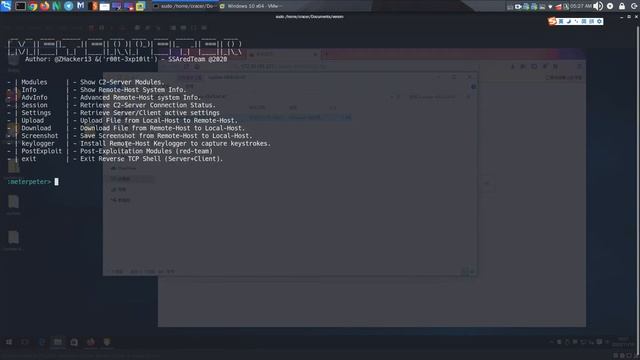Open the green N application launcher
The image size is (640, 360).
click(x=56, y=6)
